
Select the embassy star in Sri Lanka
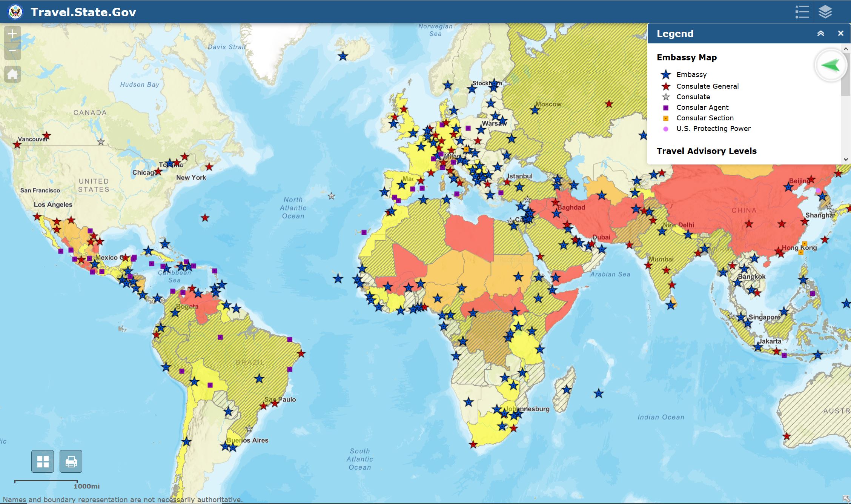click(670, 305)
